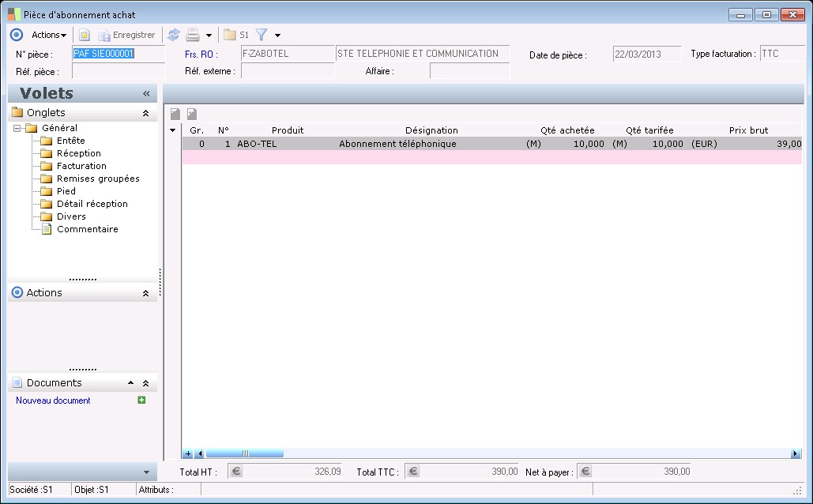
Task: Collapse the Onglets section
Action: (145, 112)
